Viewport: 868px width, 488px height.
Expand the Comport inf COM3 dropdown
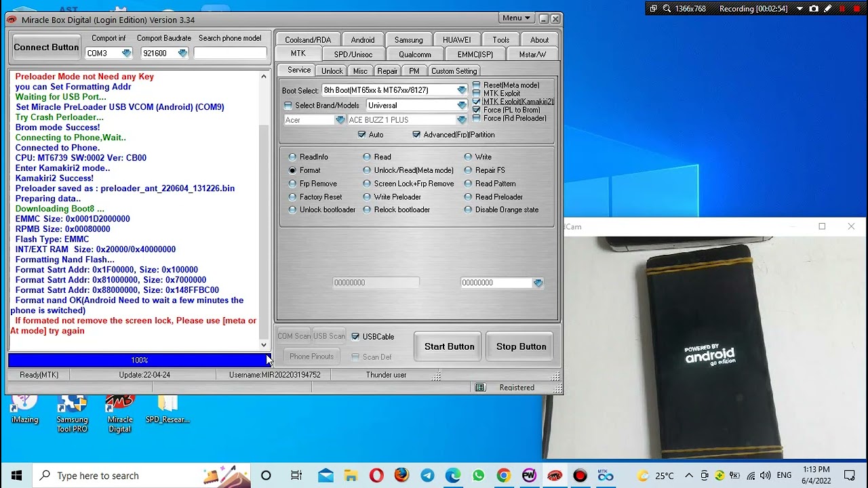pos(126,53)
